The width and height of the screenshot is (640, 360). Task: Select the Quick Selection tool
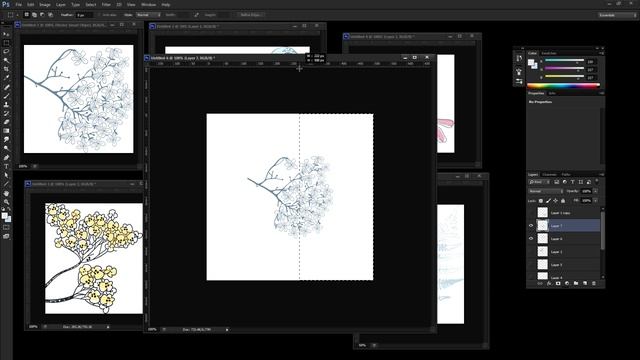point(6,60)
